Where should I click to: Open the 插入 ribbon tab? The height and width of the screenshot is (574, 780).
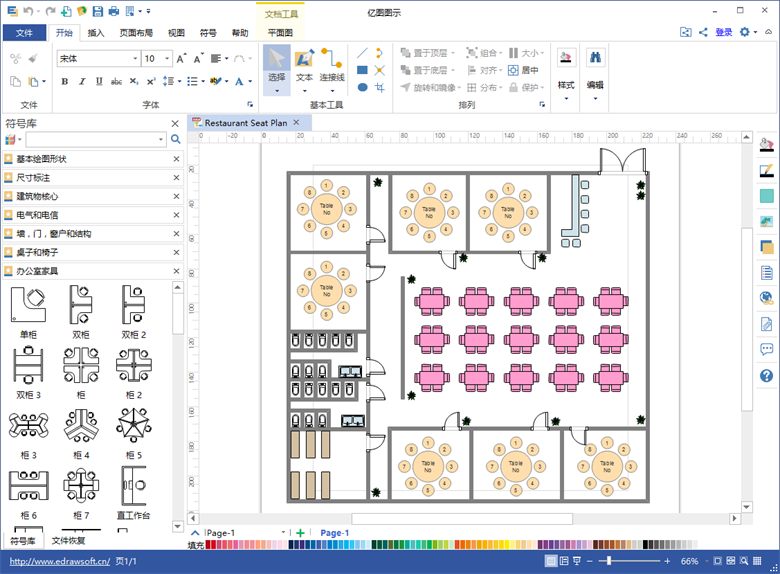click(96, 33)
